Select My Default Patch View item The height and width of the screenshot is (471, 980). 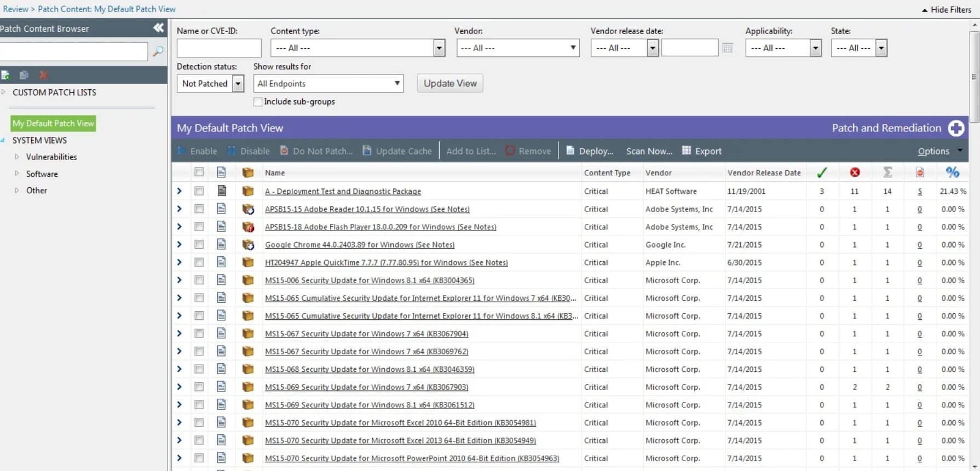click(x=53, y=123)
